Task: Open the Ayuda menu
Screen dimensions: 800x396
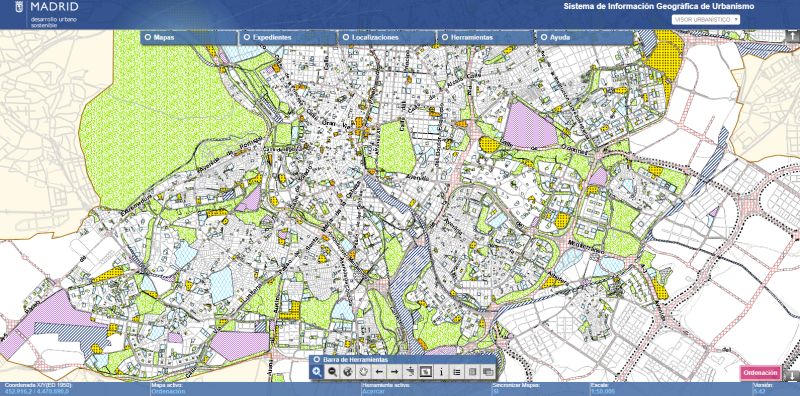Action: pos(584,37)
